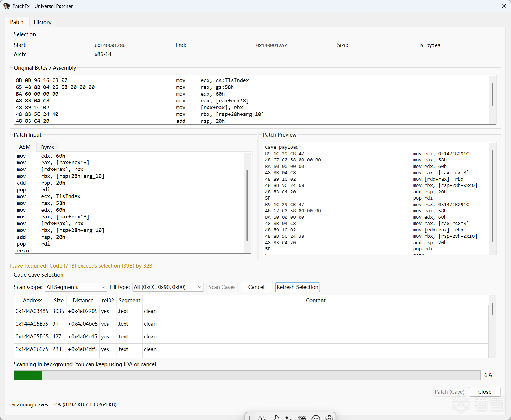Click preview line mov rbx, [rsp+28h+0x40]
Image resolution: width=511 pixels, height=420 pixels.
(445, 185)
